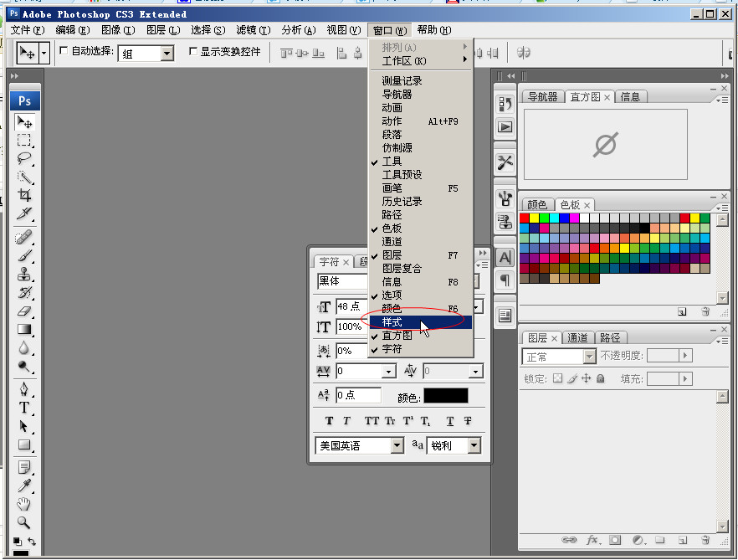Open the 工作区 submenu entry
738x560 pixels.
(404, 61)
